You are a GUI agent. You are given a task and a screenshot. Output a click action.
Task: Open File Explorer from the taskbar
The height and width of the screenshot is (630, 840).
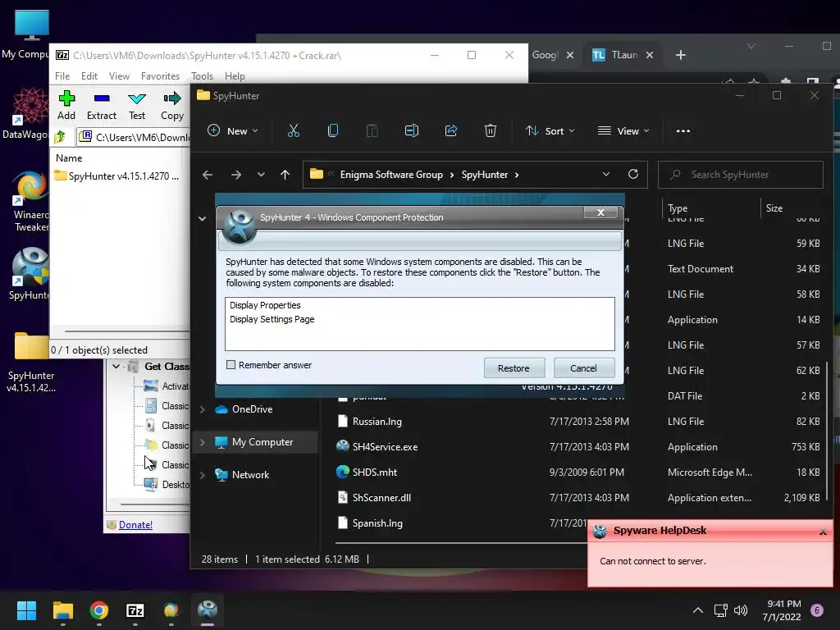click(62, 610)
